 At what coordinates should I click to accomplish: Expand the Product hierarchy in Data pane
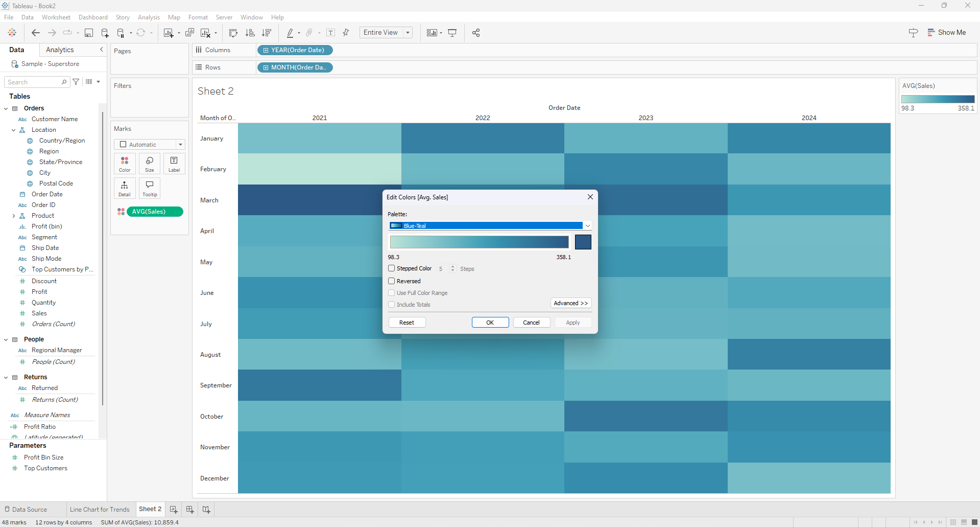[x=14, y=216]
